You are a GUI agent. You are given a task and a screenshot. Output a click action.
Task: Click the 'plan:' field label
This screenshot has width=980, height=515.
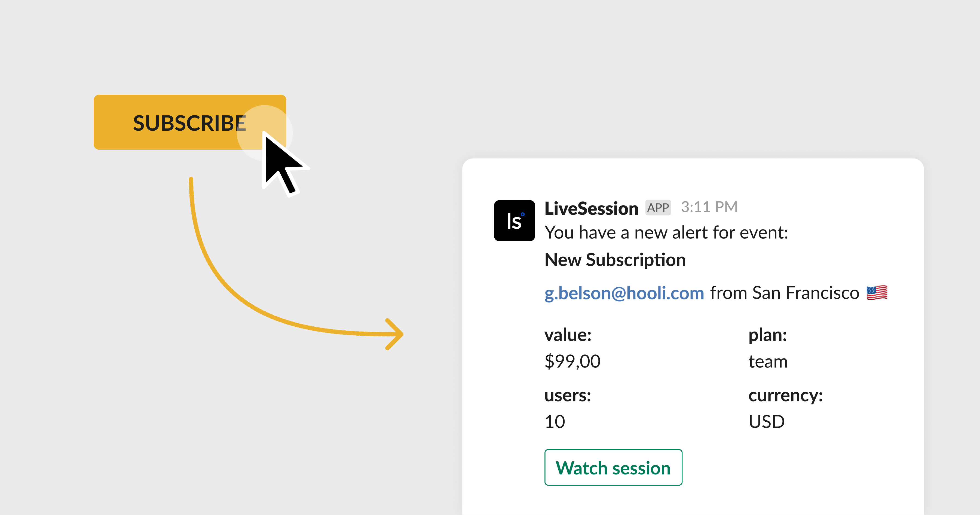pos(767,335)
